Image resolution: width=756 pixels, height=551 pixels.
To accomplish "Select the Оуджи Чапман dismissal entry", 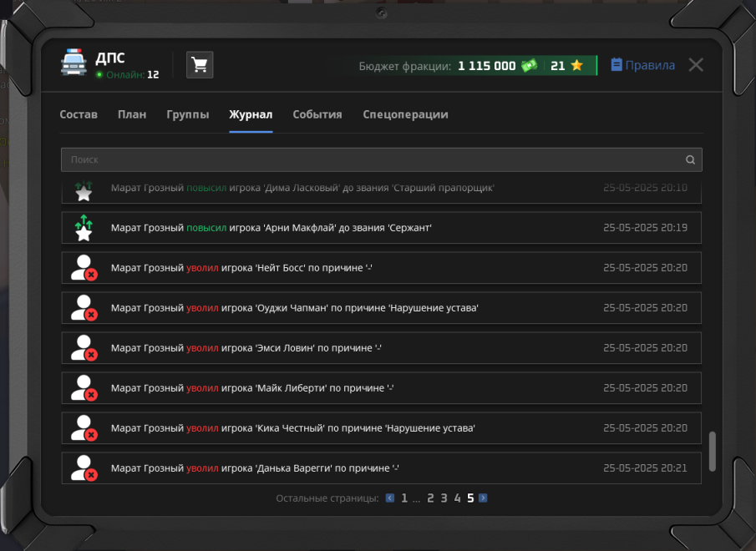I will coord(382,308).
